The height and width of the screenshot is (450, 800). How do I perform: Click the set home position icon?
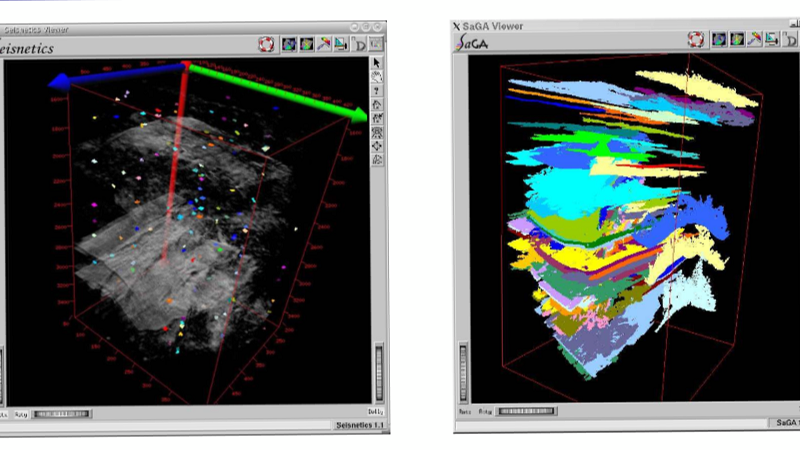pyautogui.click(x=377, y=118)
